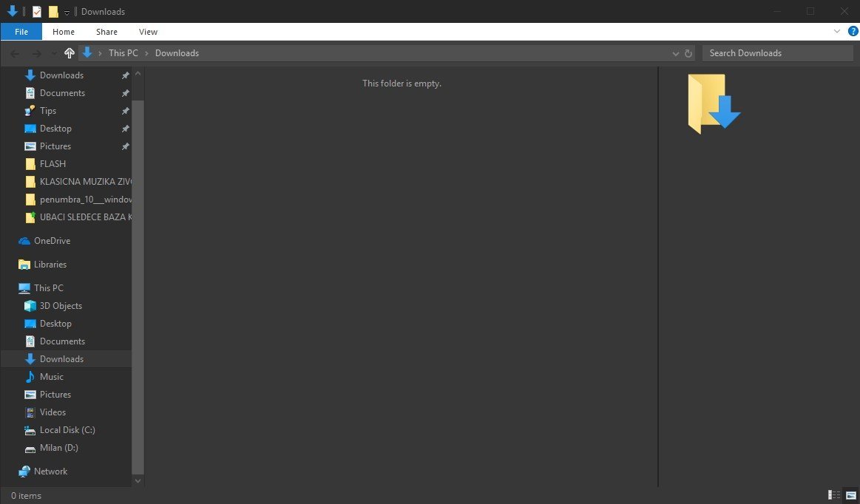Click the Downloads folder preview icon

tap(714, 103)
